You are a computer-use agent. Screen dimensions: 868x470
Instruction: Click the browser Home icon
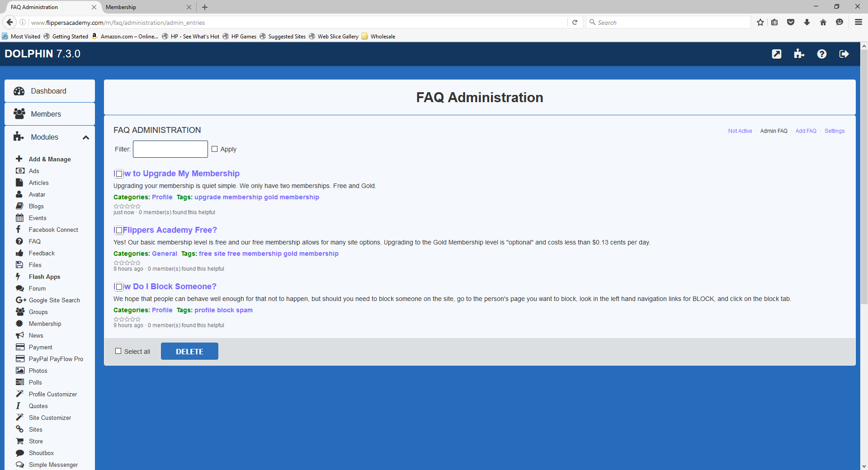point(823,23)
